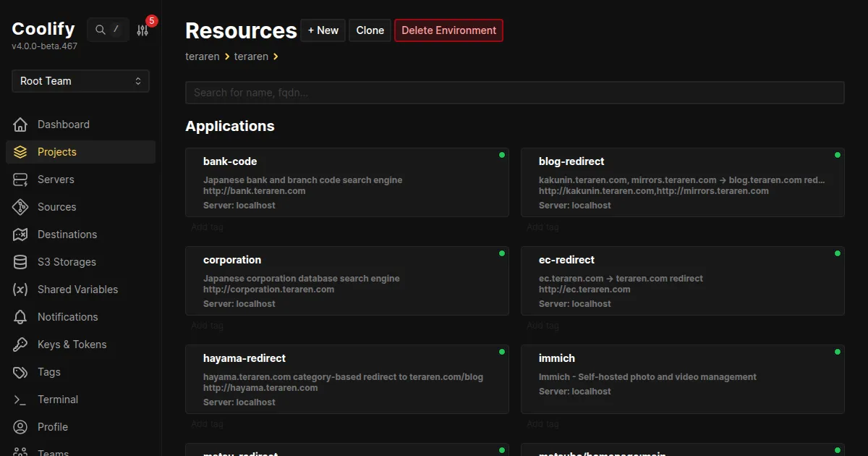868x456 pixels.
Task: Open the Root Team dropdown selector
Action: [x=80, y=81]
